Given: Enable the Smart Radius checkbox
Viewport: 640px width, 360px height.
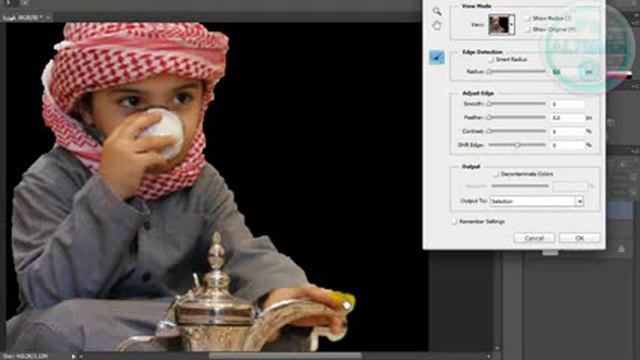Looking at the screenshot, I should pyautogui.click(x=491, y=60).
